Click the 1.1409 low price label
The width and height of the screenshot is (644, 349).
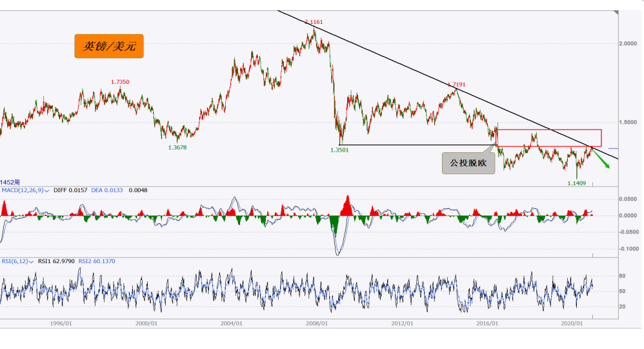[577, 183]
